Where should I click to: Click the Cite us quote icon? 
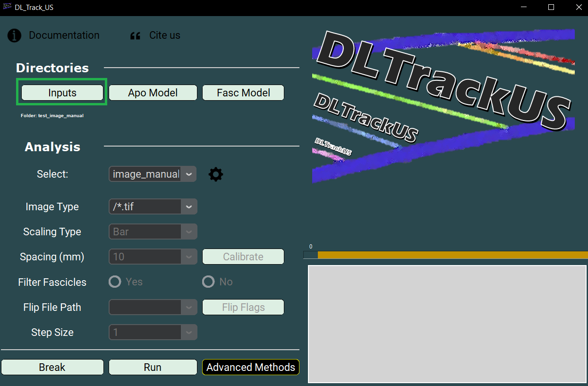pyautogui.click(x=136, y=36)
